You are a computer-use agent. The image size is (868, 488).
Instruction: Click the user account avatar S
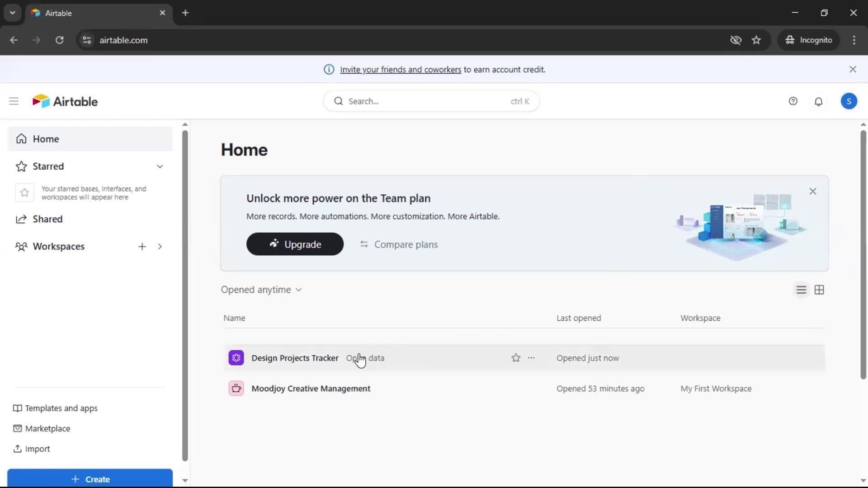click(849, 101)
